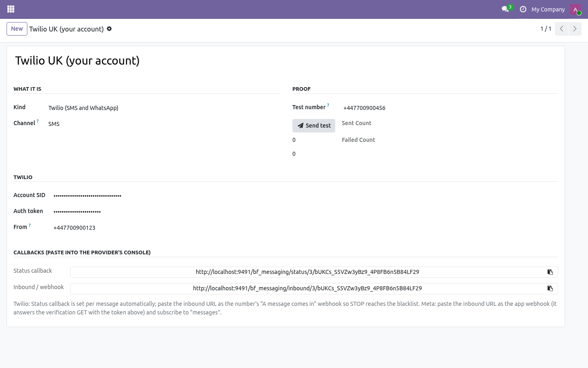Copy the Status callback URL
This screenshot has width=588, height=368.
pos(550,272)
